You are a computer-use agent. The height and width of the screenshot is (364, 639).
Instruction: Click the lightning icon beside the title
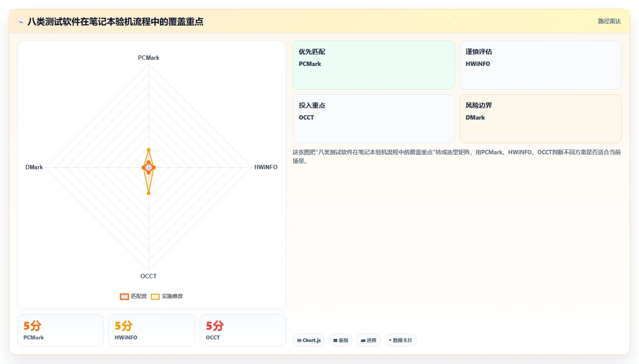pyautogui.click(x=21, y=22)
